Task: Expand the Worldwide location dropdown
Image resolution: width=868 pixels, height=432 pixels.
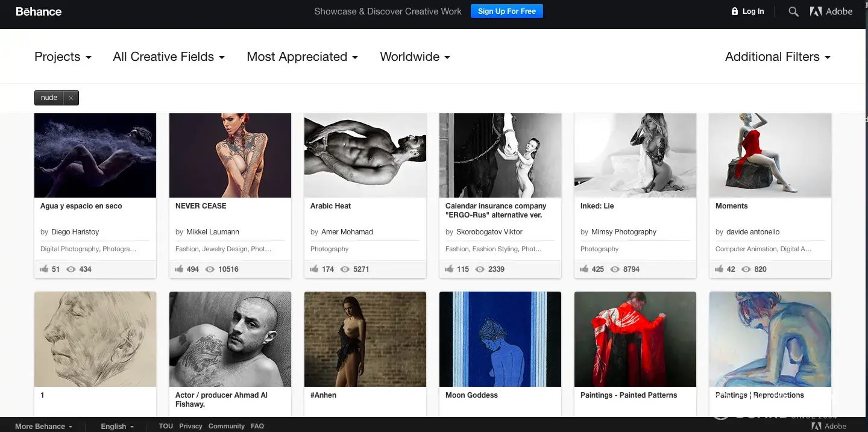Action: (x=415, y=57)
